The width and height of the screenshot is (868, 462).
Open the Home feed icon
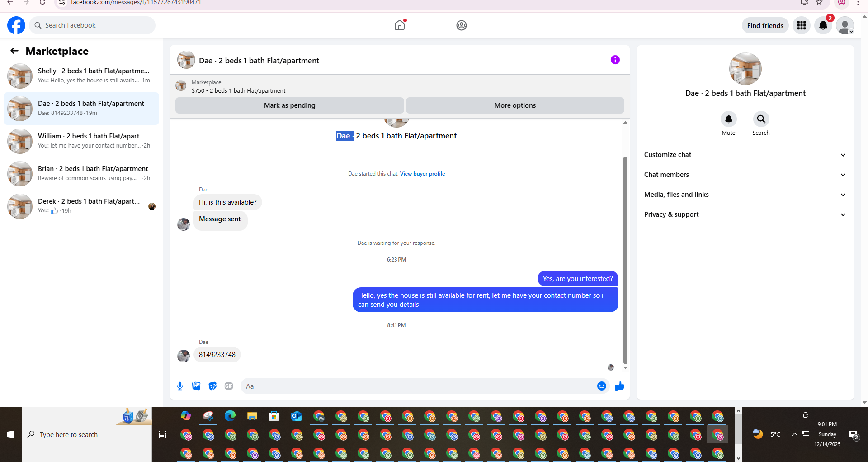[400, 25]
